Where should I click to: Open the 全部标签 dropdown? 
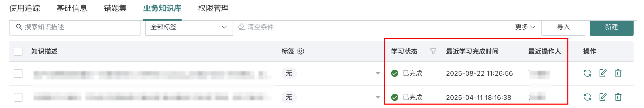(x=189, y=27)
